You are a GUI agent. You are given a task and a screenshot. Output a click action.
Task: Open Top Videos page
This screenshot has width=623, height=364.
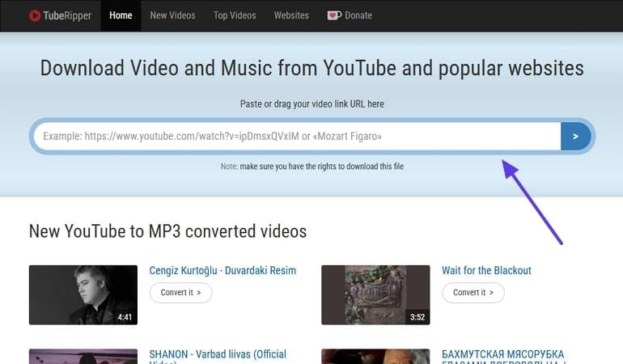click(235, 15)
